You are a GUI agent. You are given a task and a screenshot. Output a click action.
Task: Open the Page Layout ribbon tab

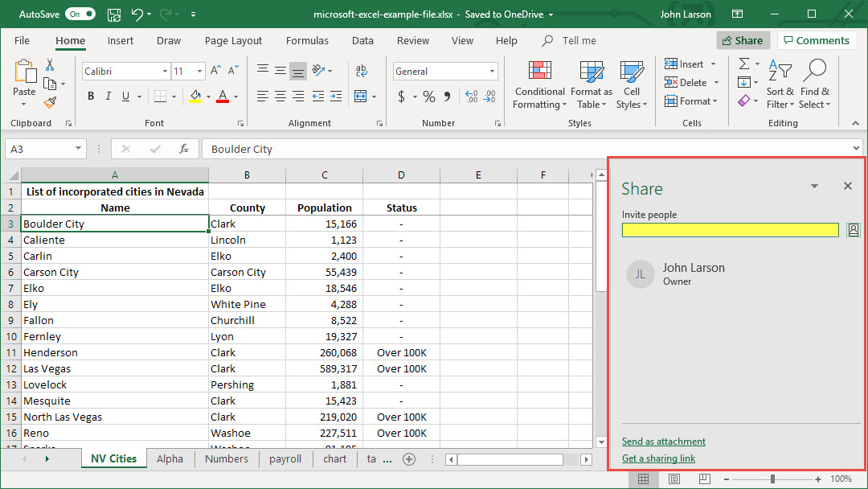(x=233, y=41)
